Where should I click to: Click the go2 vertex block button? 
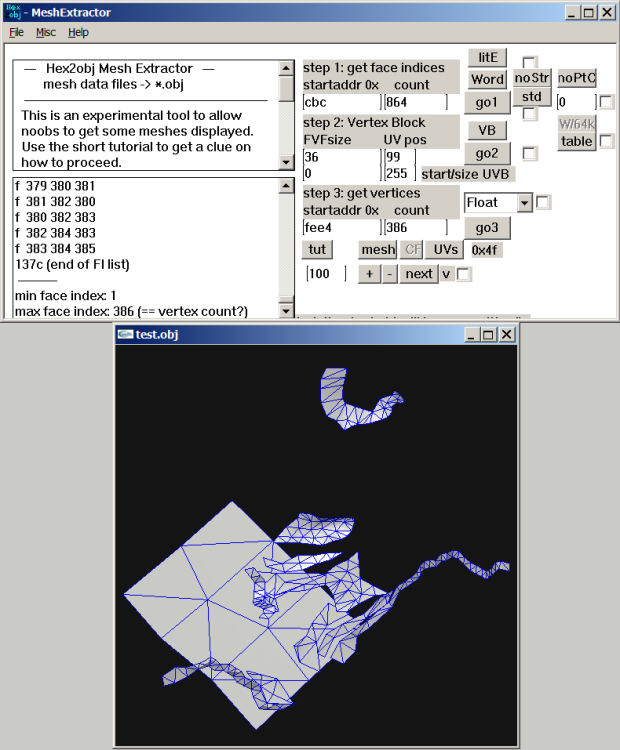(487, 154)
